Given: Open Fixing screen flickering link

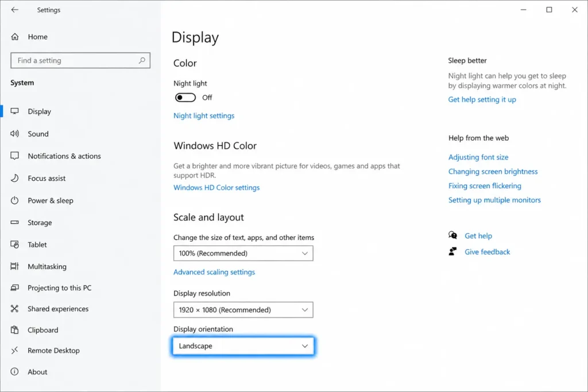Looking at the screenshot, I should click(x=485, y=185).
